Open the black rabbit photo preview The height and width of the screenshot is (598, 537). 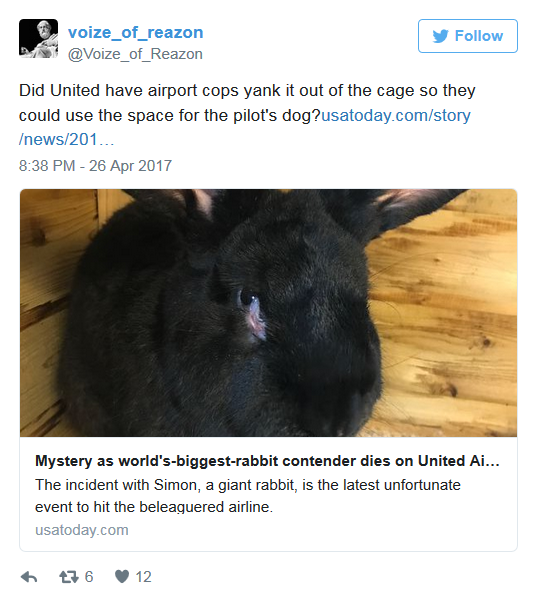pyautogui.click(x=268, y=313)
